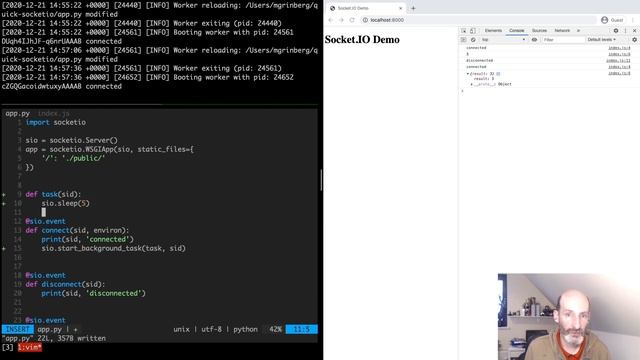Open source link on first 'connected' log
The width and height of the screenshot is (640, 360).
click(x=619, y=48)
